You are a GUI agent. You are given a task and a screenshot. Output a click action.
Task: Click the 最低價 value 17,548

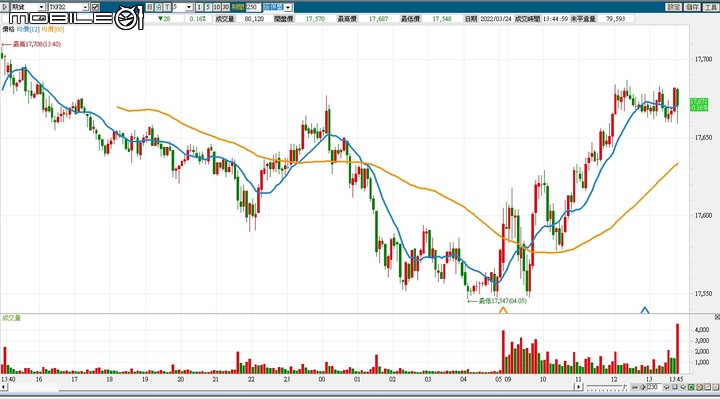[x=442, y=19]
